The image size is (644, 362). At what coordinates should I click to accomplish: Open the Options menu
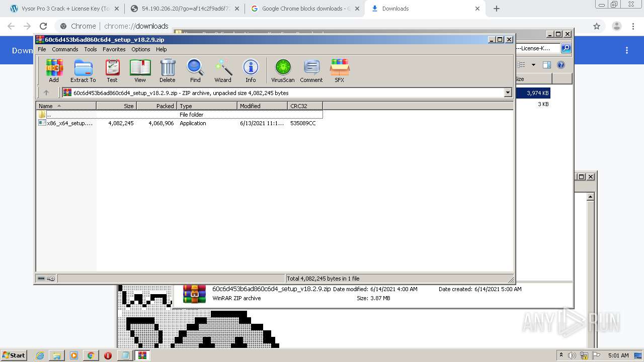click(141, 49)
